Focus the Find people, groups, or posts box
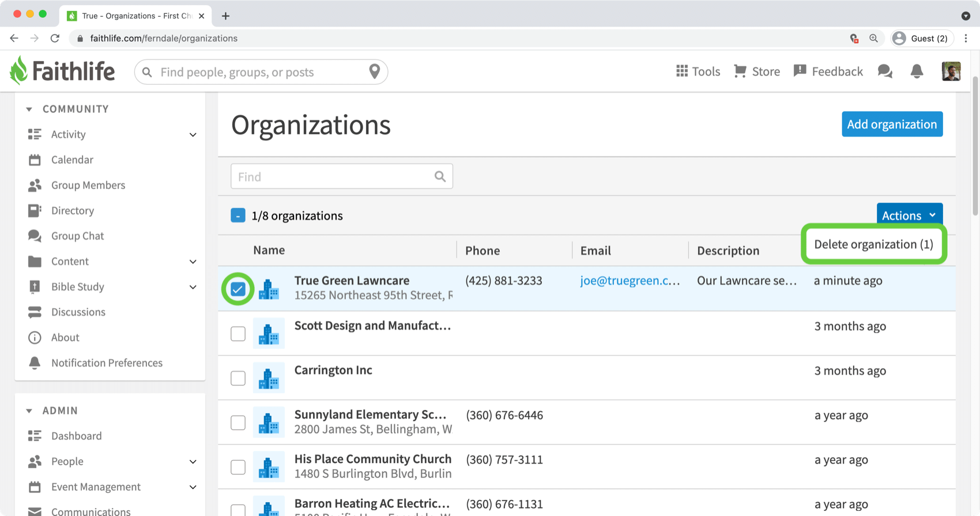980x516 pixels. 261,71
